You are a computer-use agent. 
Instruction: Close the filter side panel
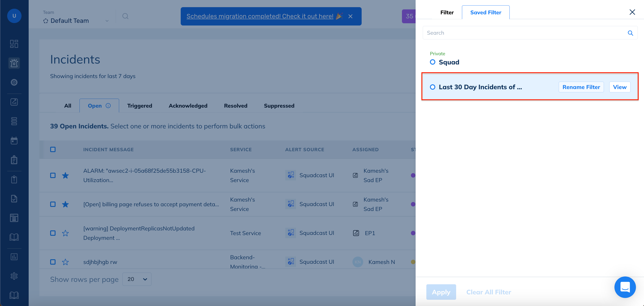click(632, 12)
